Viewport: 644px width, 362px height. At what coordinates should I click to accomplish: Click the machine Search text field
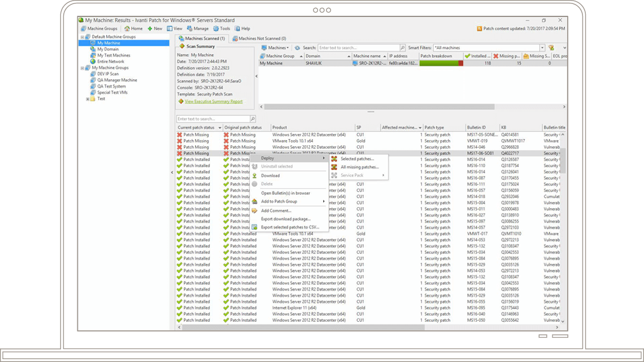point(359,48)
